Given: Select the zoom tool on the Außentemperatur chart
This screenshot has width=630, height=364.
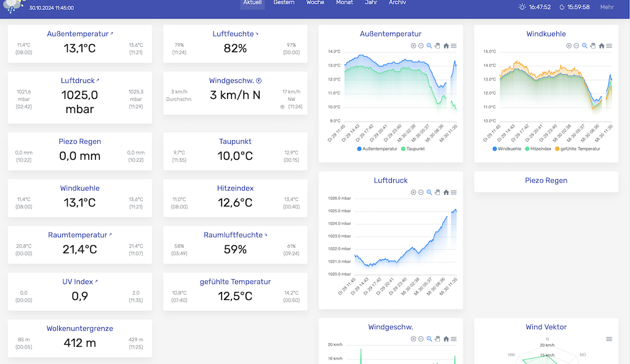Looking at the screenshot, I should 429,45.
